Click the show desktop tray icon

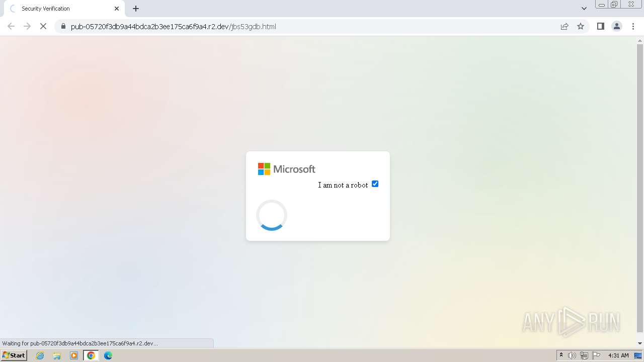638,355
